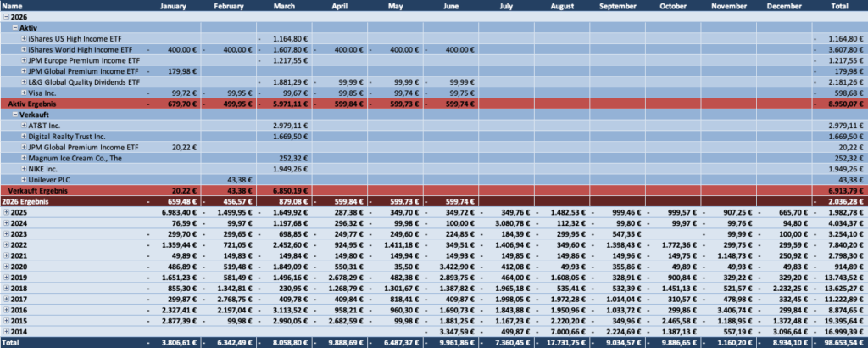This screenshot has width=868, height=348.
Task: Expand the iShares US High Income ETF row
Action: [x=24, y=39]
